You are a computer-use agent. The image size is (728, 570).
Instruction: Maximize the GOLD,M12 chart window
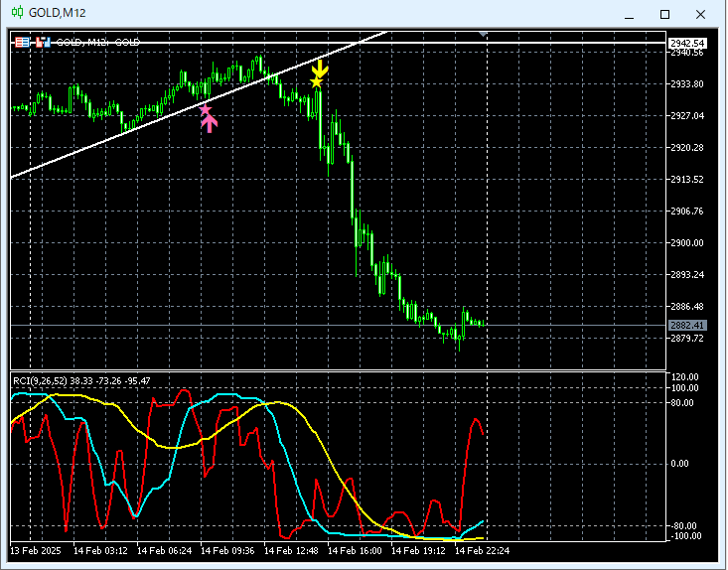click(x=664, y=14)
